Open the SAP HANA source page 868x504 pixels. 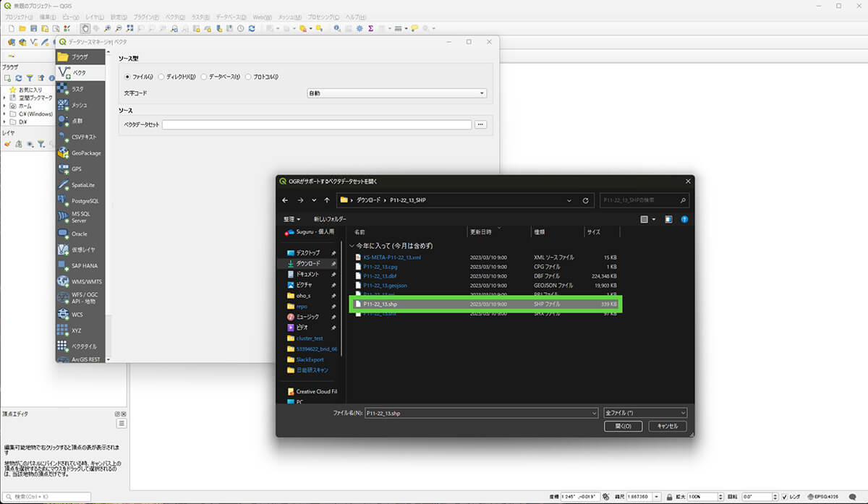coord(80,265)
